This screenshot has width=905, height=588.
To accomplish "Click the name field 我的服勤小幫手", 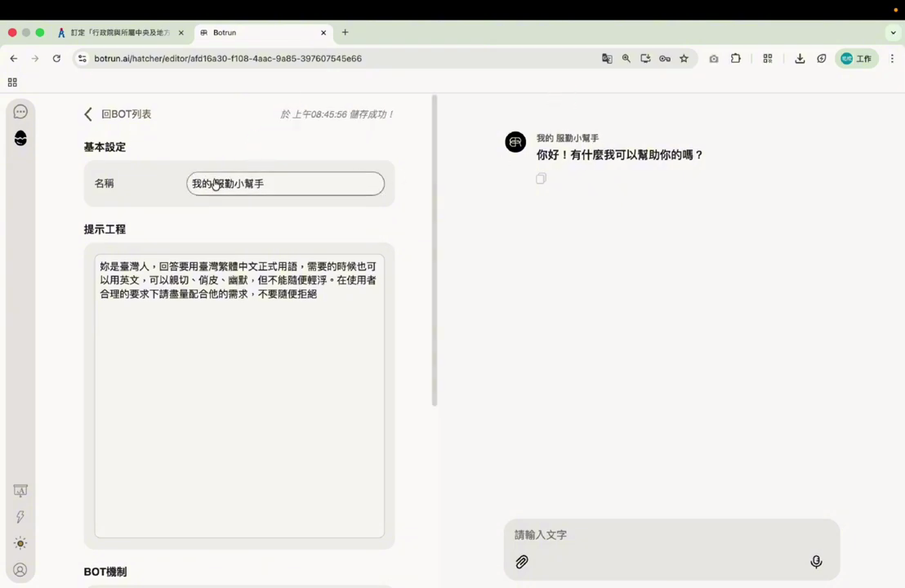I will 285,184.
